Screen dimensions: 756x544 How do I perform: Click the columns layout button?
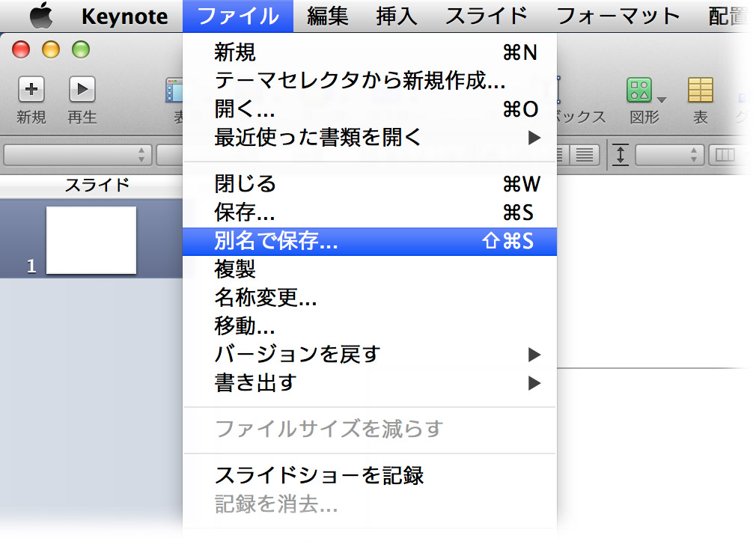(725, 155)
